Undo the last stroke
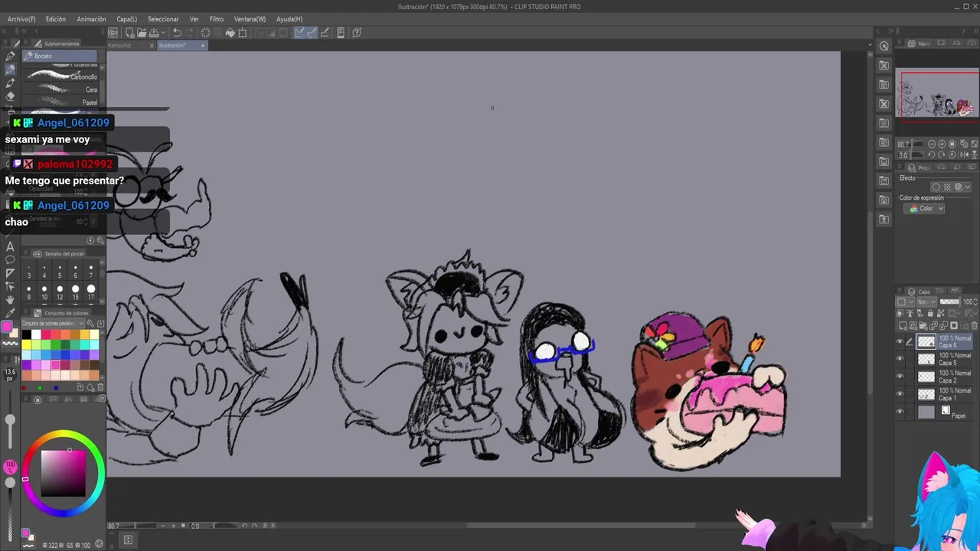The width and height of the screenshot is (980, 551). (x=177, y=33)
